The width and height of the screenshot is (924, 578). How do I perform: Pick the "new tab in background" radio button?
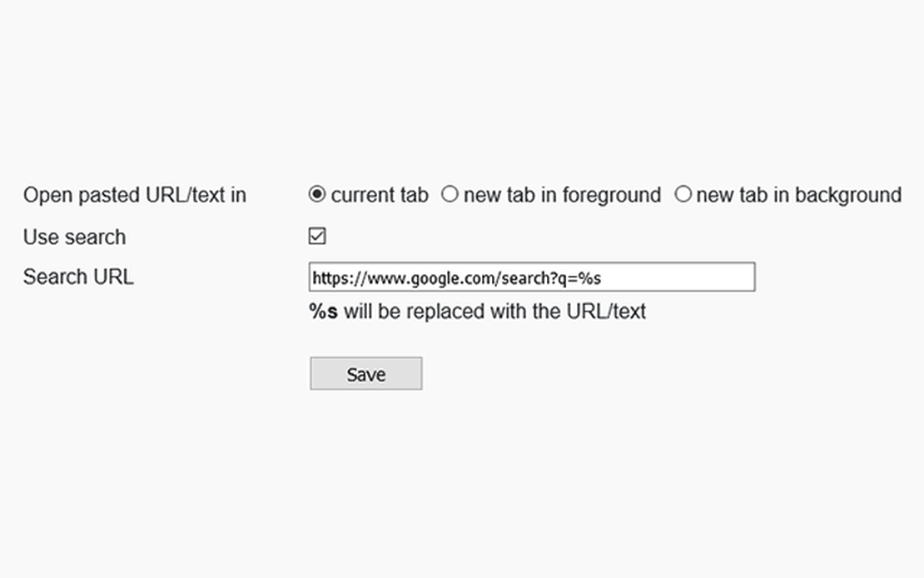point(683,195)
